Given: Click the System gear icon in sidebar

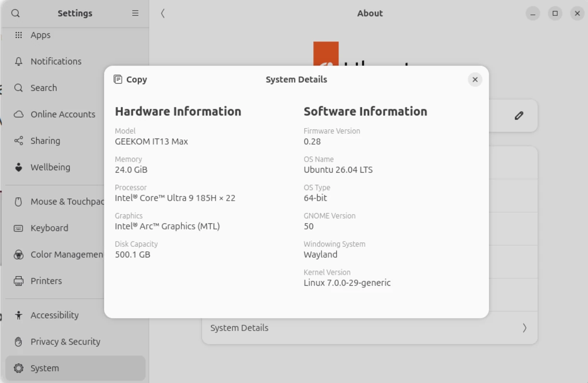Looking at the screenshot, I should 18,369.
